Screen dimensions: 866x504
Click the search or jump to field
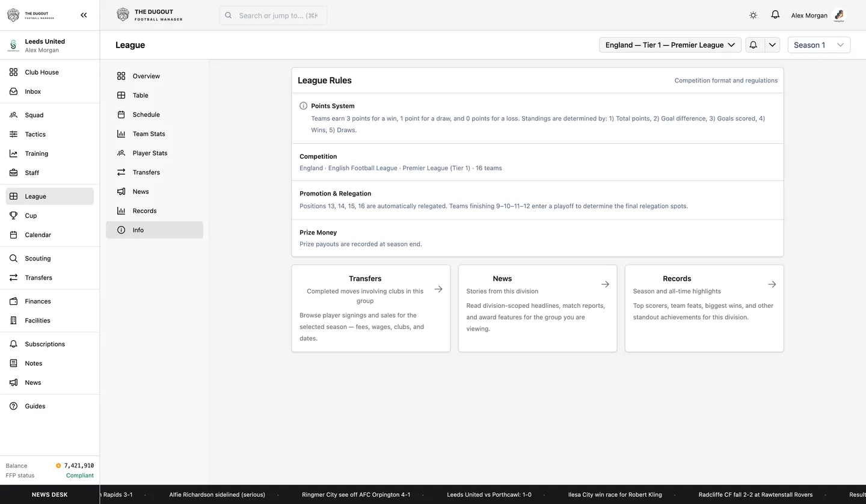tap(273, 16)
